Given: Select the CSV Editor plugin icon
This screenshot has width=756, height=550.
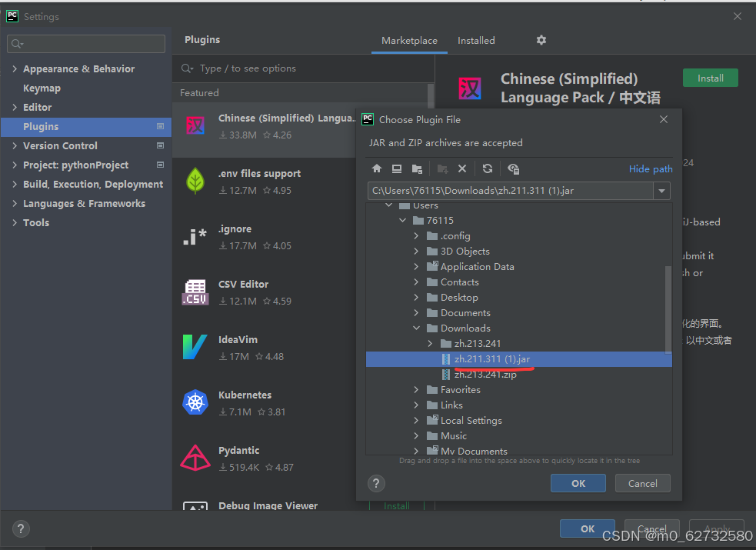Looking at the screenshot, I should (195, 292).
